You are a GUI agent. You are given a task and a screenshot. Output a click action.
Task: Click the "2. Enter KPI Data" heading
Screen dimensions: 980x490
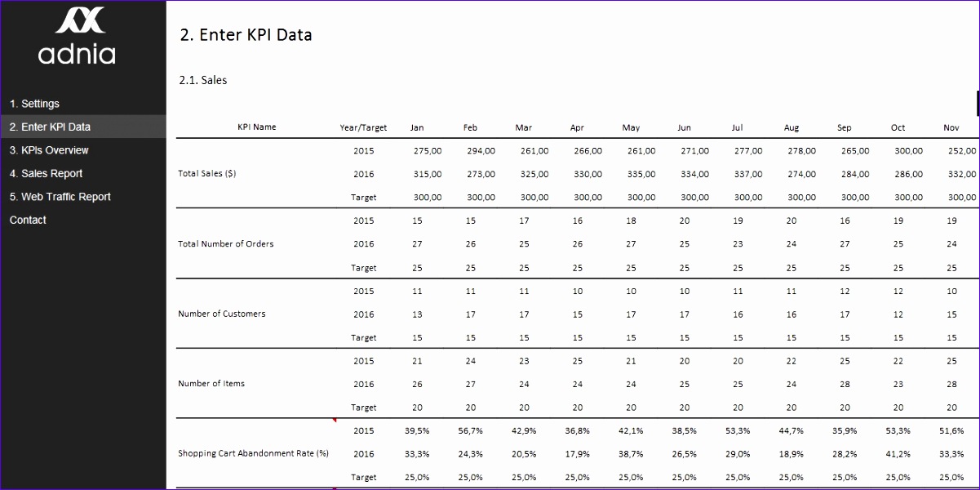(x=246, y=34)
